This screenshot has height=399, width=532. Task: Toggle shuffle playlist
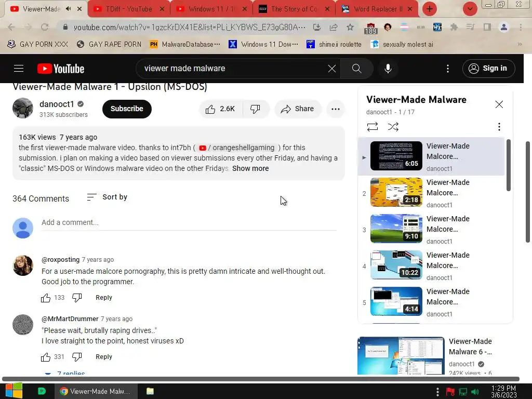pyautogui.click(x=393, y=127)
